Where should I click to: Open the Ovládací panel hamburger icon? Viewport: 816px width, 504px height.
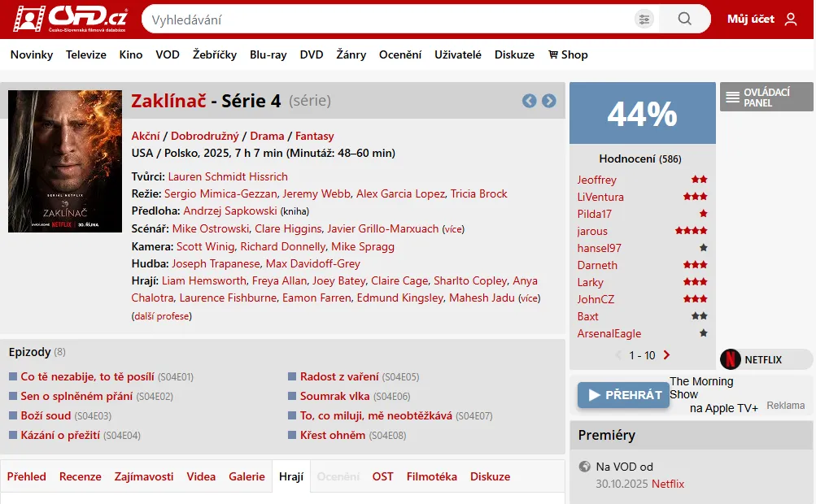click(x=733, y=98)
